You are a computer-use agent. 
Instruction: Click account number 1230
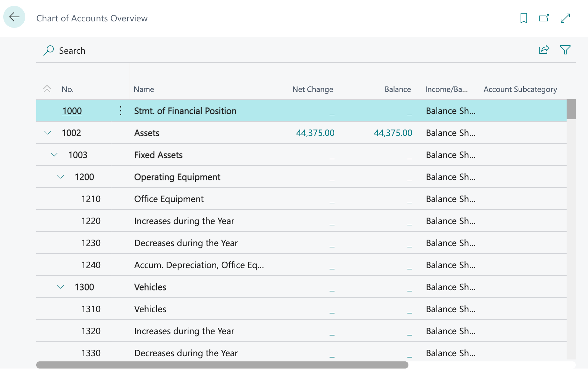[91, 243]
